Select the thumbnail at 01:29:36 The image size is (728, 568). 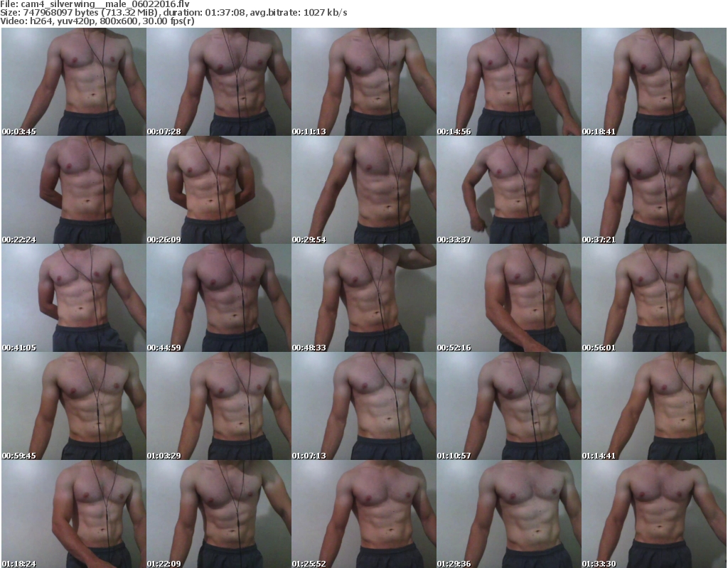[x=509, y=514]
